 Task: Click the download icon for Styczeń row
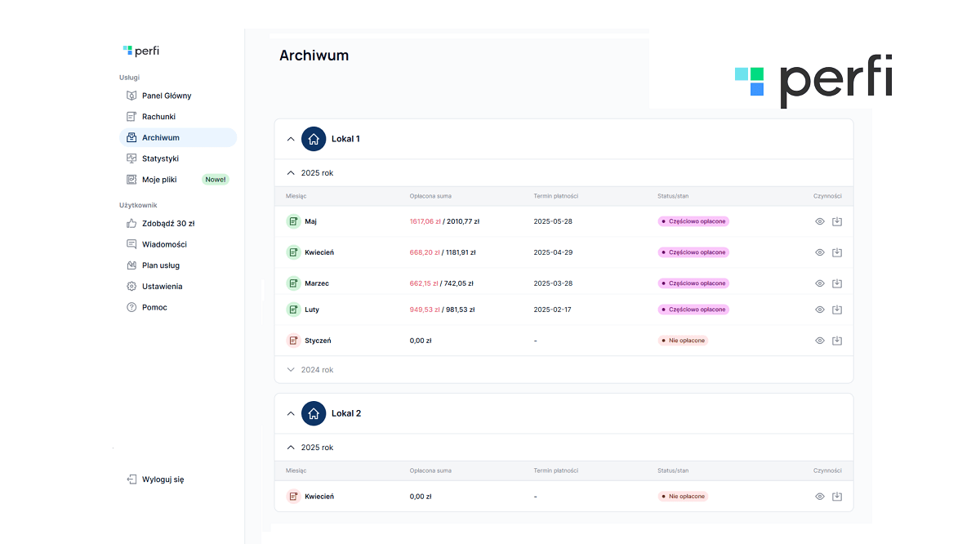coord(837,341)
